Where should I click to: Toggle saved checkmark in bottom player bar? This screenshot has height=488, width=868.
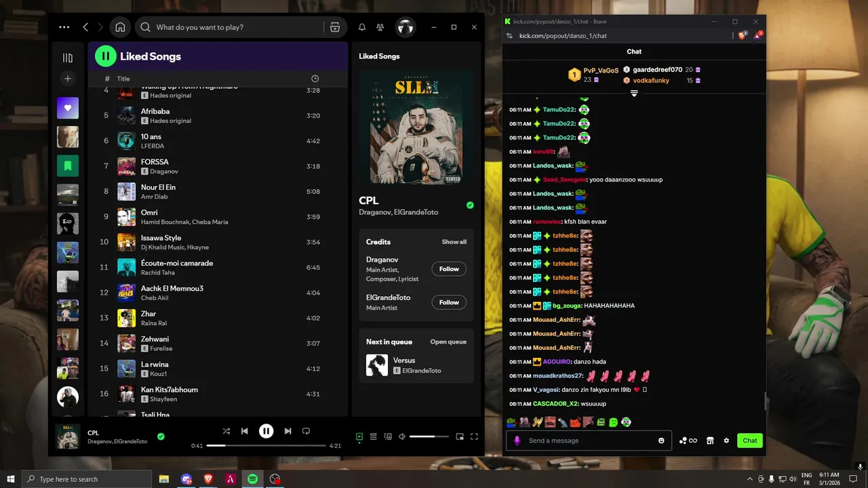click(x=161, y=436)
